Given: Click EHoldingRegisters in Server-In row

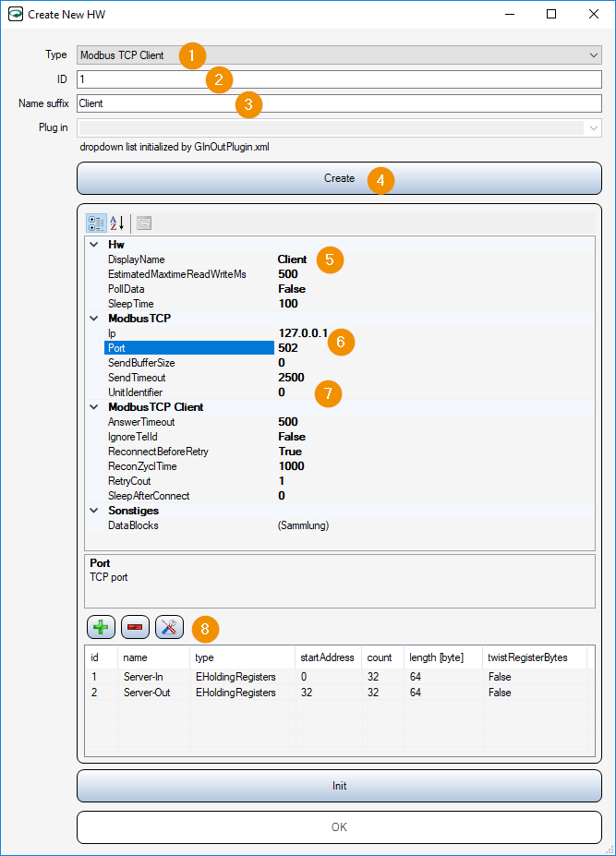Looking at the screenshot, I should pyautogui.click(x=236, y=676).
